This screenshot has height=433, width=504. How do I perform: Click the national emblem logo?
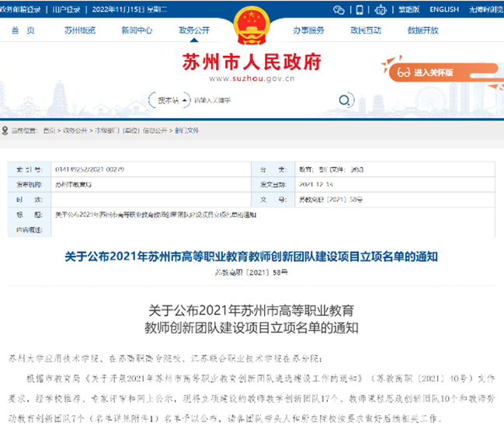point(251,23)
